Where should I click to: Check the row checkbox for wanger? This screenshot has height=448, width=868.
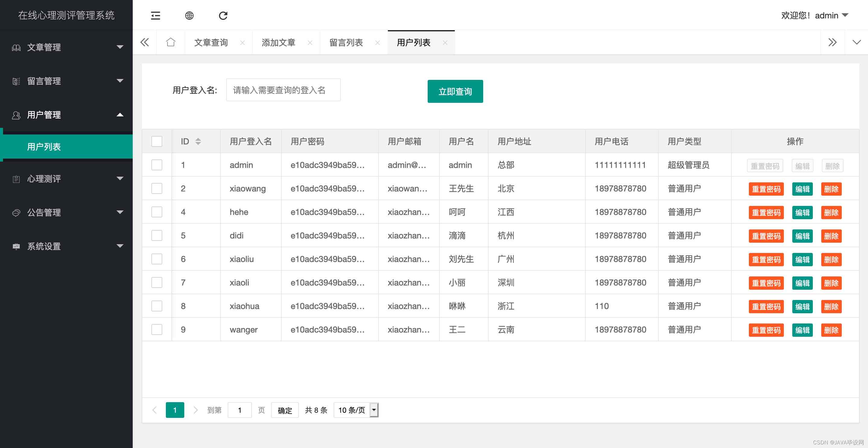tap(157, 330)
